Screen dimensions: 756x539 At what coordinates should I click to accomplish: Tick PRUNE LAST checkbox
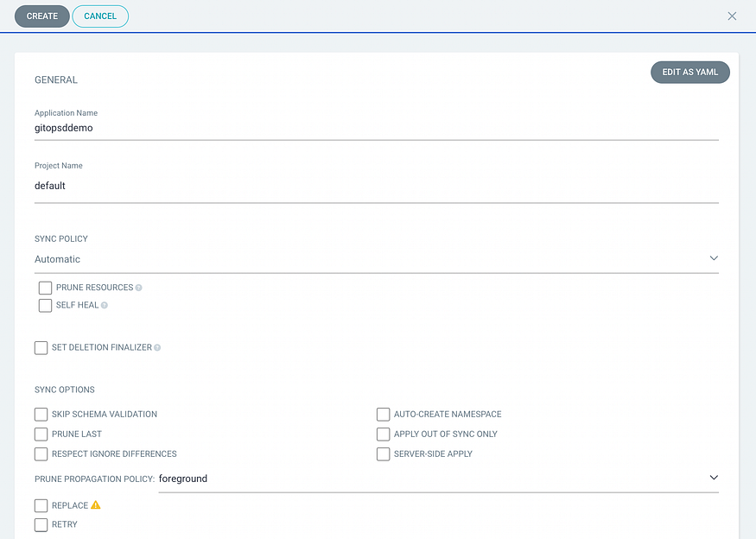41,434
